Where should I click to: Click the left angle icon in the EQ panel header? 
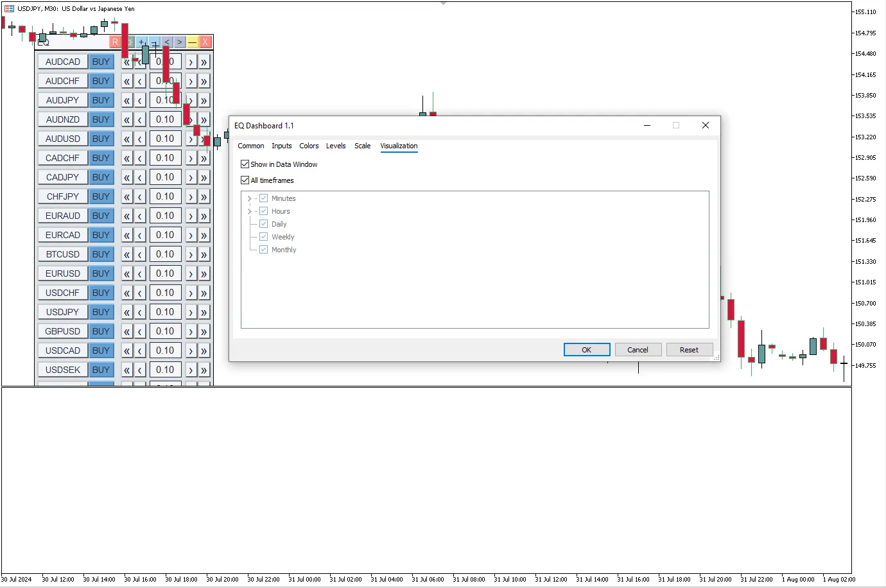coord(167,42)
